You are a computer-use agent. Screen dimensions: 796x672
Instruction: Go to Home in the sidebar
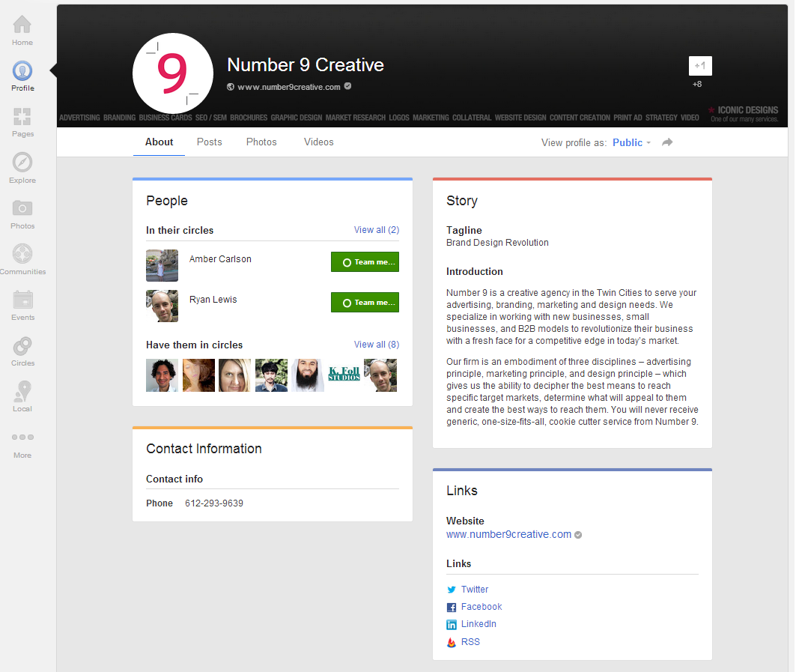pyautogui.click(x=22, y=31)
